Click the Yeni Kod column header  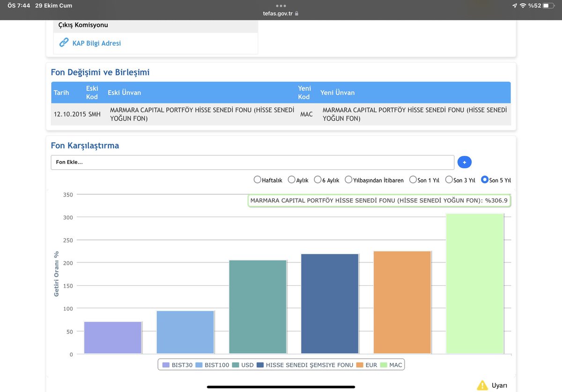coord(304,93)
